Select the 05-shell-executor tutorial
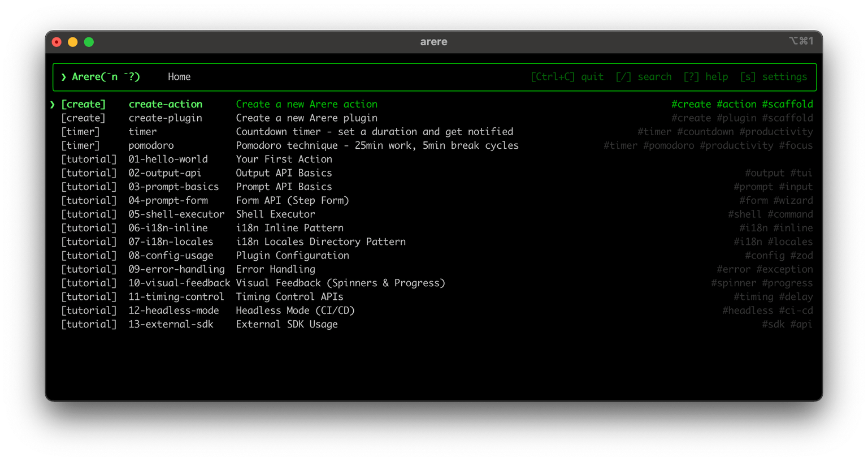This screenshot has height=461, width=868. pyautogui.click(x=176, y=214)
